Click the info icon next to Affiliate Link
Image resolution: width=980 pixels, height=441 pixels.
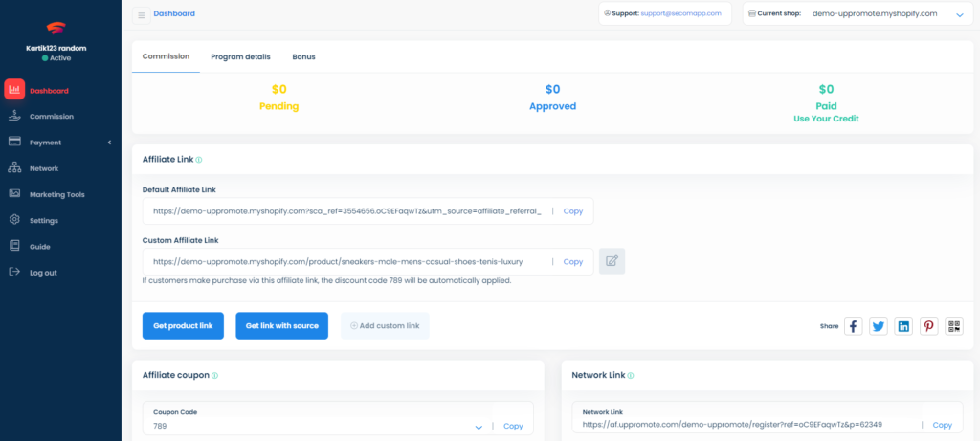tap(199, 160)
